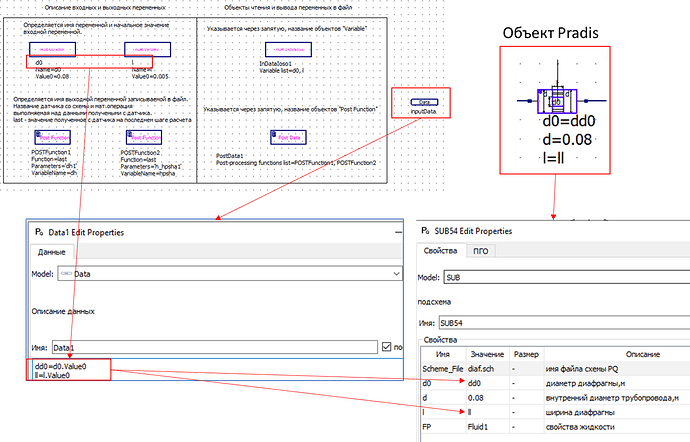This screenshot has height=442, width=690.
Task: Click the InDataIoso1 block on the schematic
Action: 288,49
